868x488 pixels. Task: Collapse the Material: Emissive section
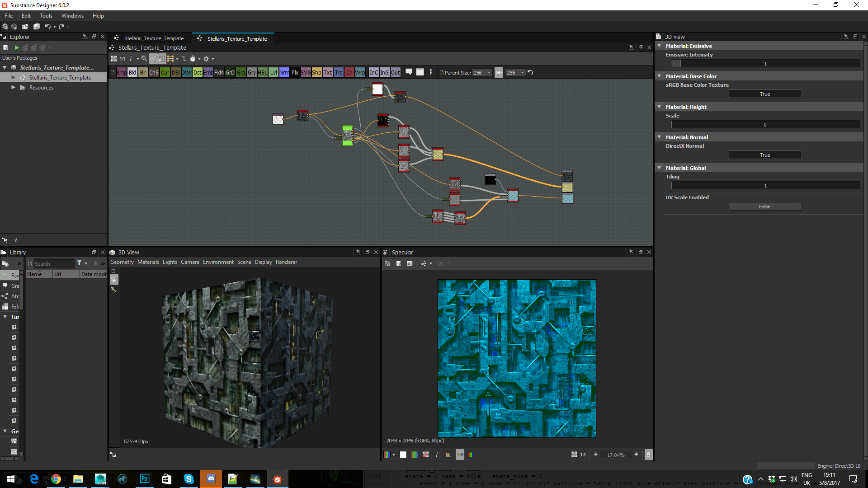(x=659, y=46)
